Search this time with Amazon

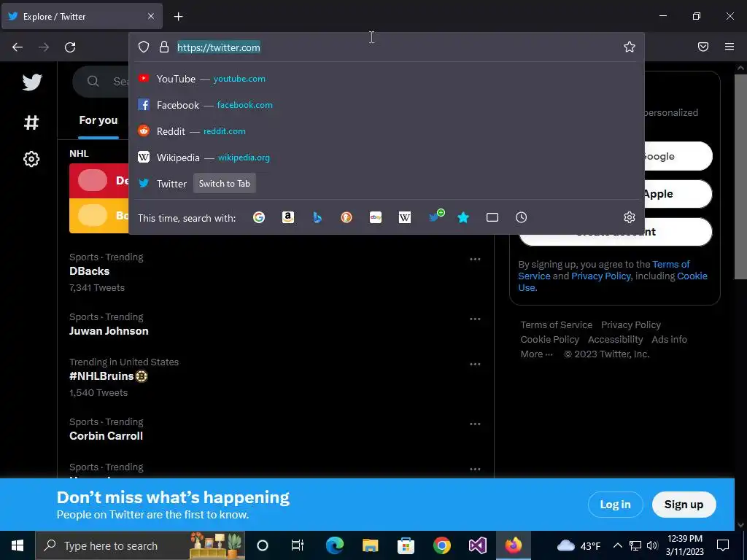pyautogui.click(x=287, y=217)
